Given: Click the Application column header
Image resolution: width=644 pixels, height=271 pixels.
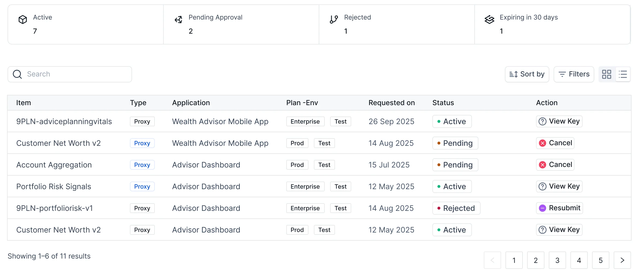Looking at the screenshot, I should click(191, 103).
